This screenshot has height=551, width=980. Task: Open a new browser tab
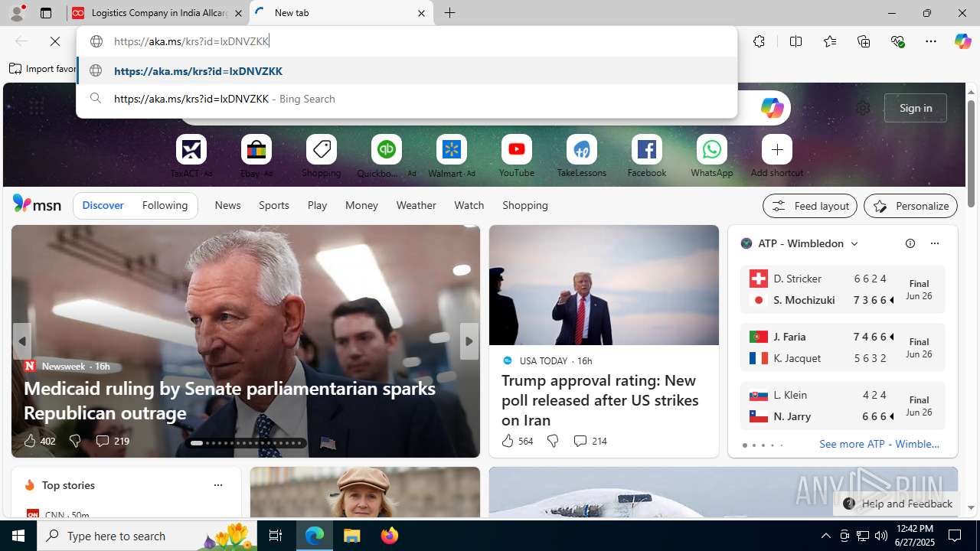tap(450, 13)
